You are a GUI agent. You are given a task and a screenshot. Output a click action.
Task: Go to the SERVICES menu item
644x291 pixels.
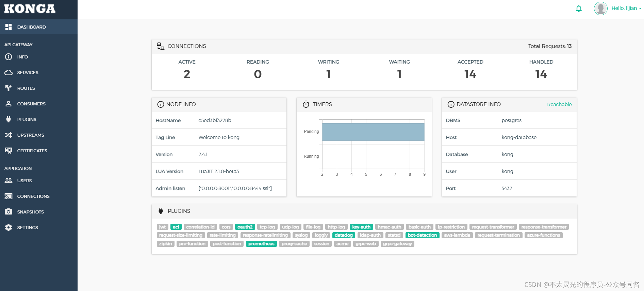(x=39, y=72)
